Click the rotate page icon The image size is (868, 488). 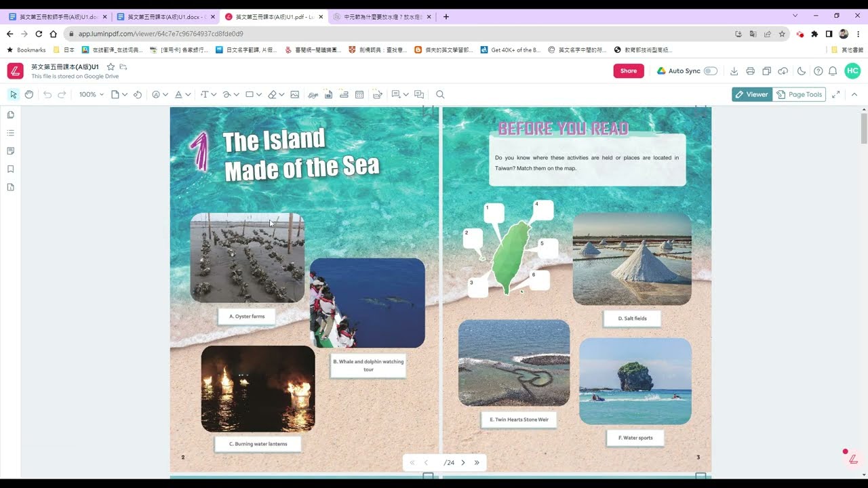tap(138, 95)
